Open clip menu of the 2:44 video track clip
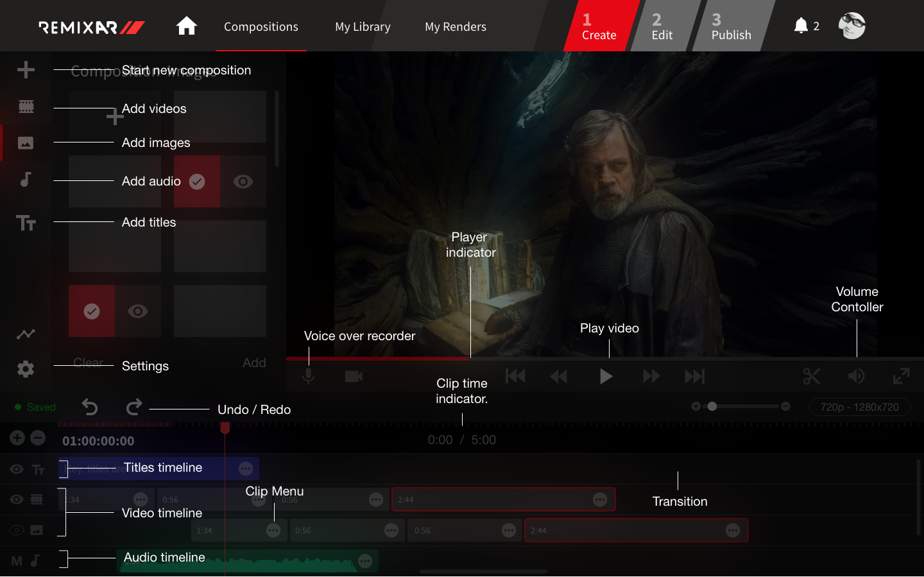 click(x=600, y=499)
